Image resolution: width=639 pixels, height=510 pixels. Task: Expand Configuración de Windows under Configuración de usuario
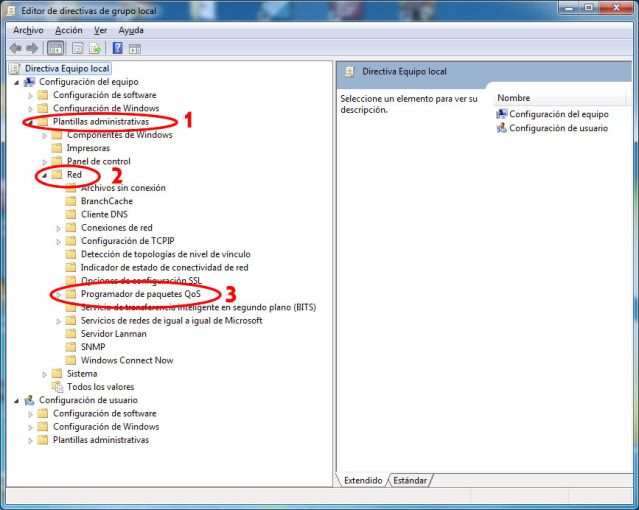click(x=30, y=427)
